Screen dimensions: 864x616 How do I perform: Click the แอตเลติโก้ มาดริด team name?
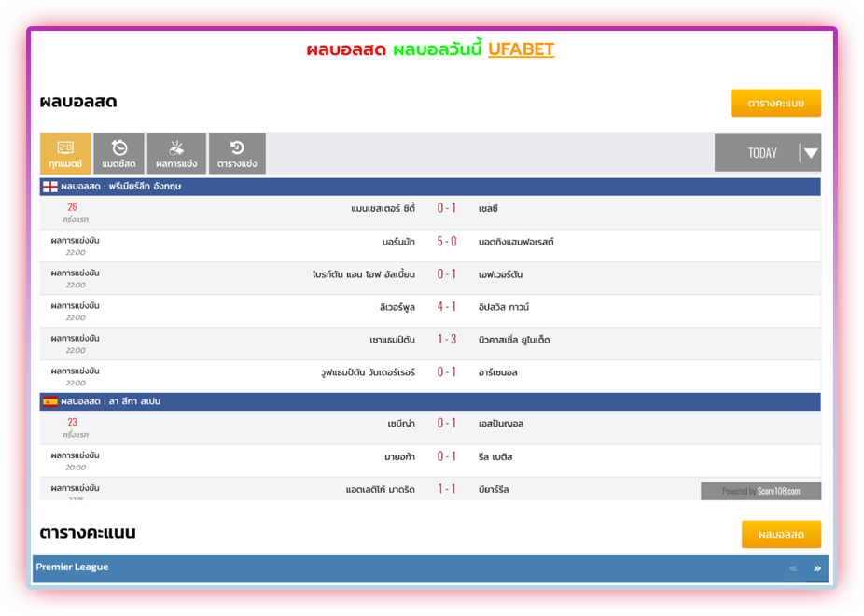coord(380,489)
